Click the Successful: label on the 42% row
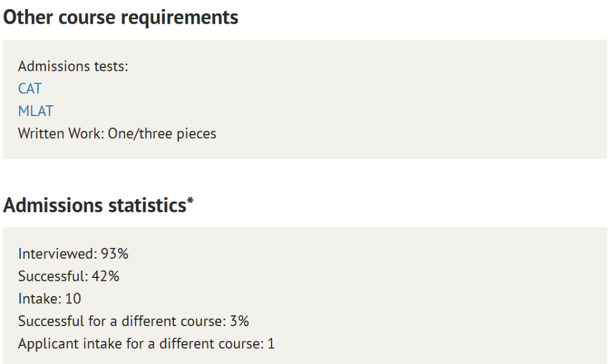 point(53,276)
